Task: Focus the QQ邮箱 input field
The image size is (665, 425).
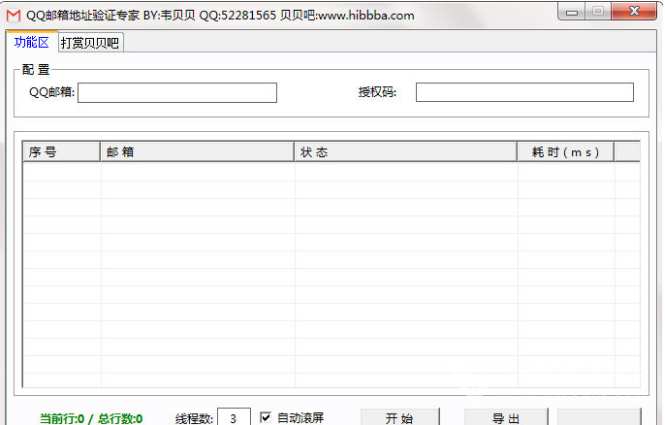Action: (177, 92)
